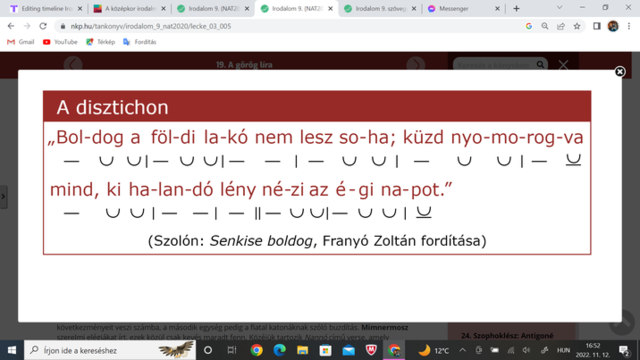Image resolution: width=640 pixels, height=360 pixels.
Task: Click the Szolón: Senkise boldog caption
Action: (x=317, y=241)
